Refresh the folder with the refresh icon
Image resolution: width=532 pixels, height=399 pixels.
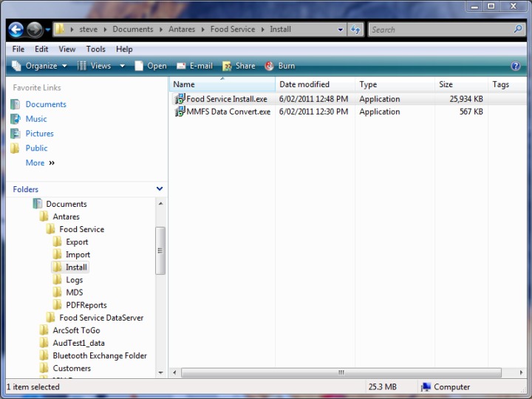355,30
